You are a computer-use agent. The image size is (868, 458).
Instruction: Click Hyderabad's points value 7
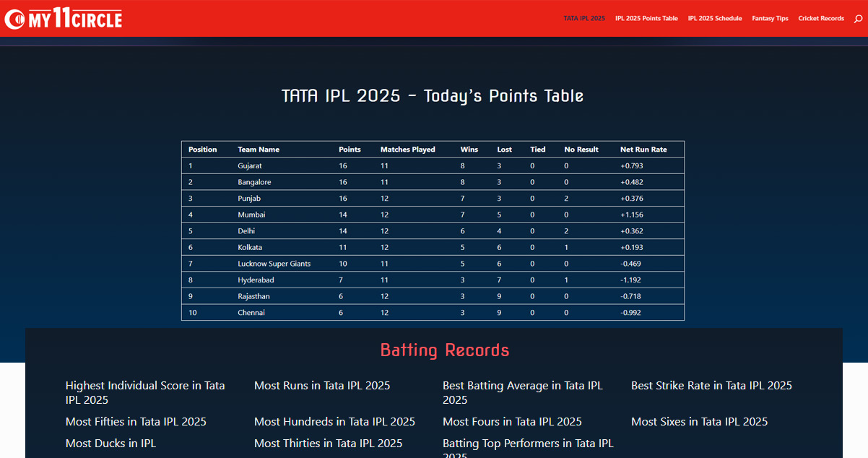341,280
